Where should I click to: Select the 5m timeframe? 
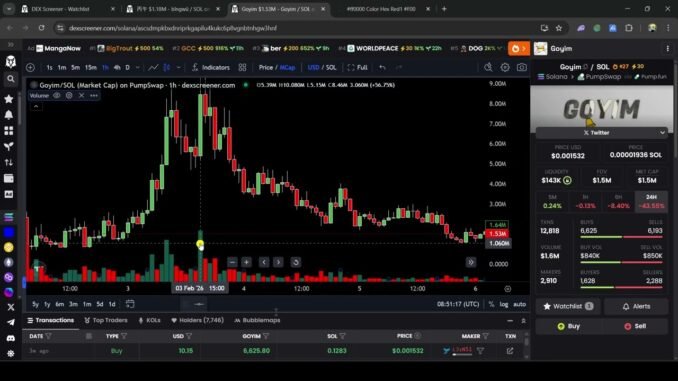pyautogui.click(x=75, y=67)
